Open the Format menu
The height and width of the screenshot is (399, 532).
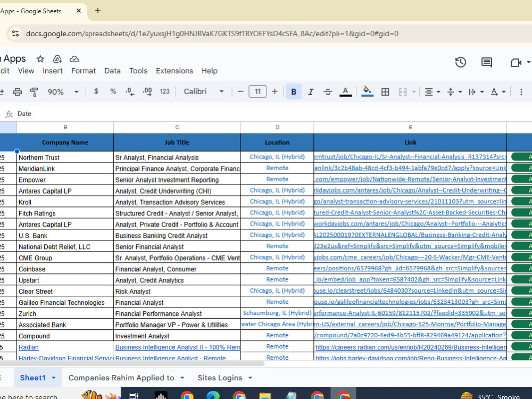84,71
